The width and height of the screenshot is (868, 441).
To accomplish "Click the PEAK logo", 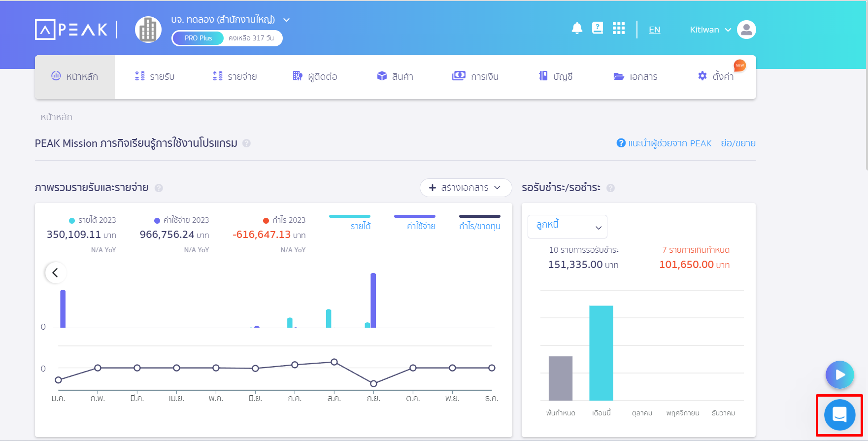I will (x=71, y=30).
